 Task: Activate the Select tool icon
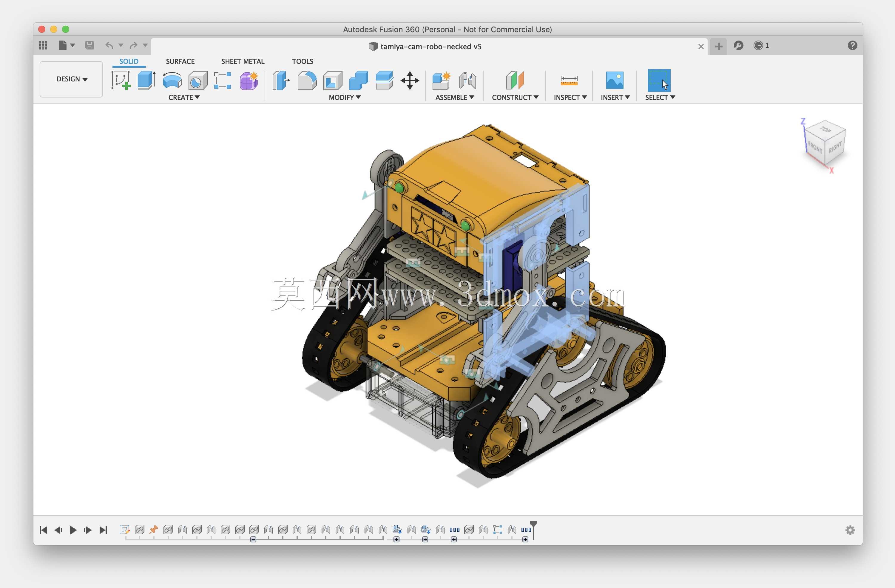tap(659, 81)
